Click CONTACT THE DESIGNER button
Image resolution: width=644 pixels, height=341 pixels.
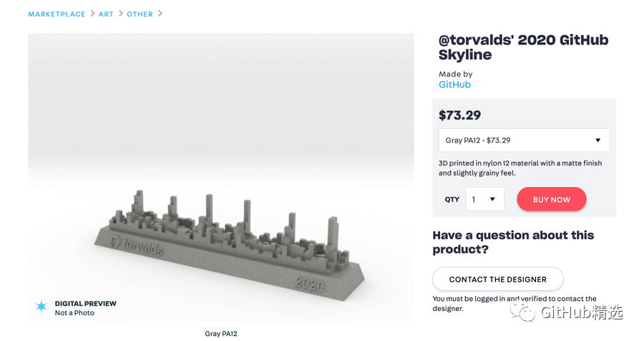[498, 279]
